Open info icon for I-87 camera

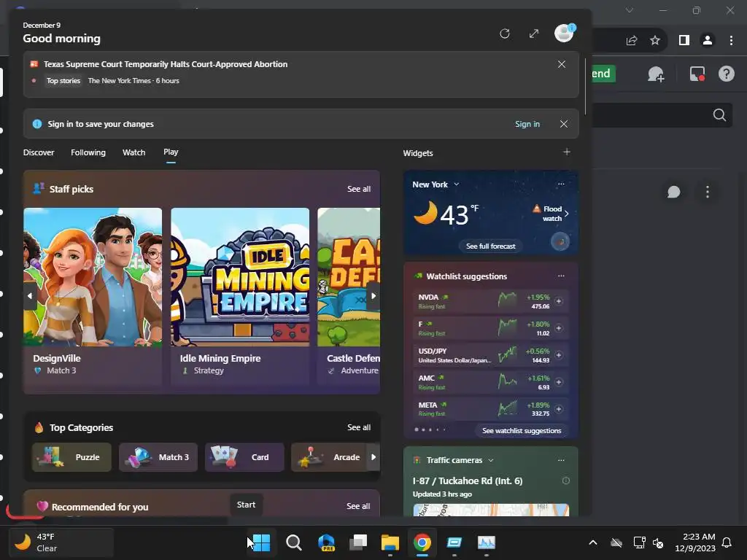pyautogui.click(x=566, y=481)
